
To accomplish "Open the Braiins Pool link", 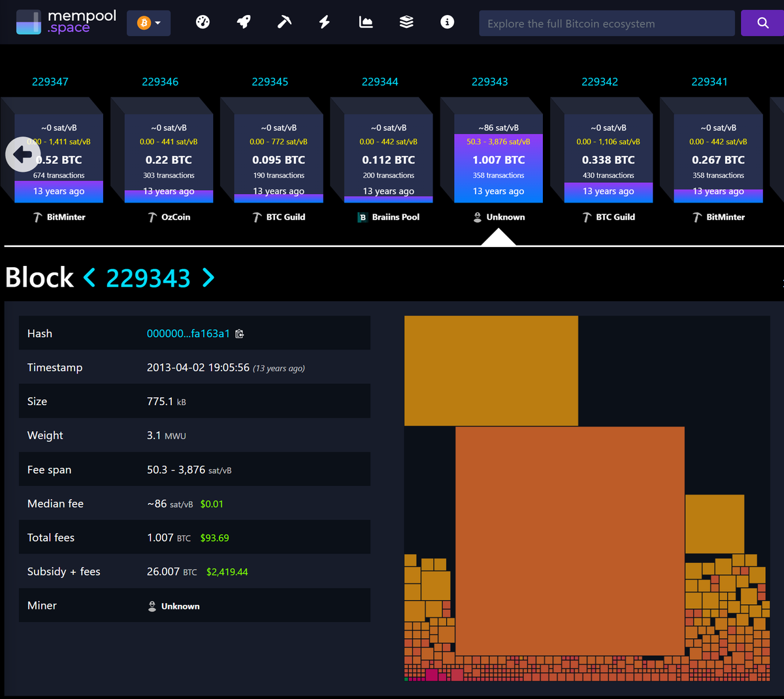I will click(389, 217).
